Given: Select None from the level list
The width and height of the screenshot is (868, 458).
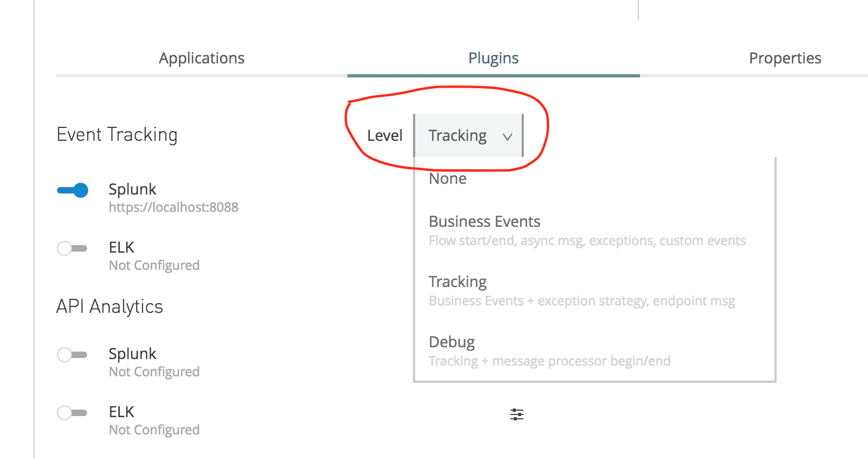Looking at the screenshot, I should click(x=447, y=179).
